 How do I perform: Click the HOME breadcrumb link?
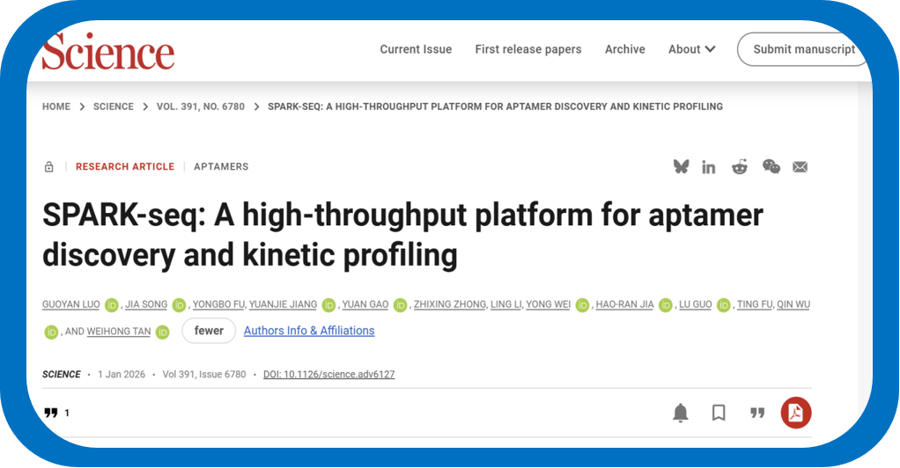56,106
